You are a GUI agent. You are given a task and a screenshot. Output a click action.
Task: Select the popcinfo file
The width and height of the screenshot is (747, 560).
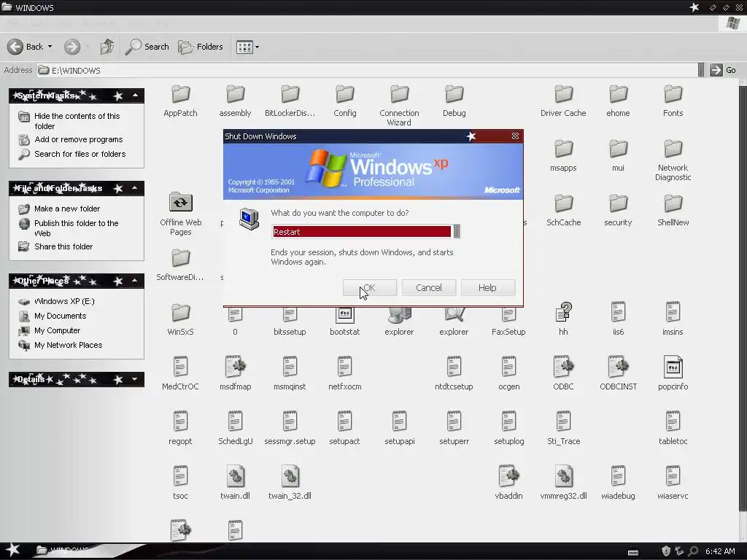(673, 374)
